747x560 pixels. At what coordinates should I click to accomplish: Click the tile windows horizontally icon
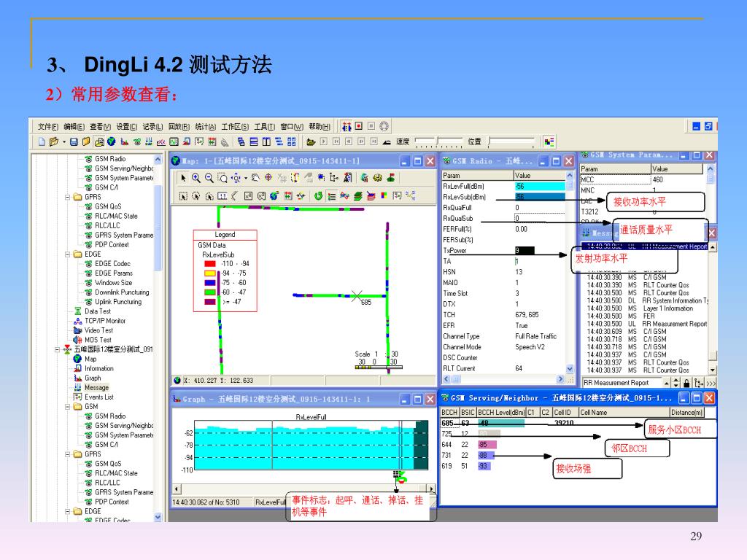[x=254, y=141]
